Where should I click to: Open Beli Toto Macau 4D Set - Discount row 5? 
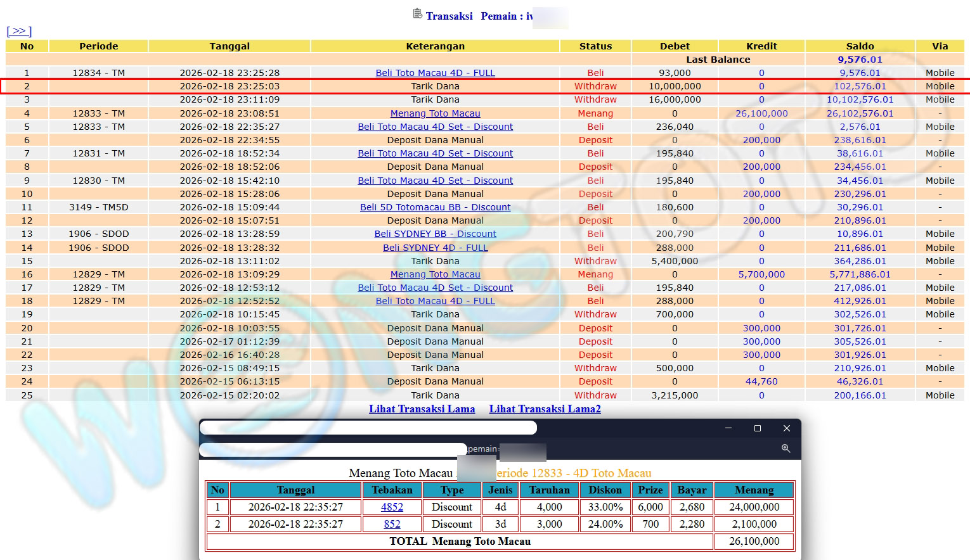click(435, 127)
